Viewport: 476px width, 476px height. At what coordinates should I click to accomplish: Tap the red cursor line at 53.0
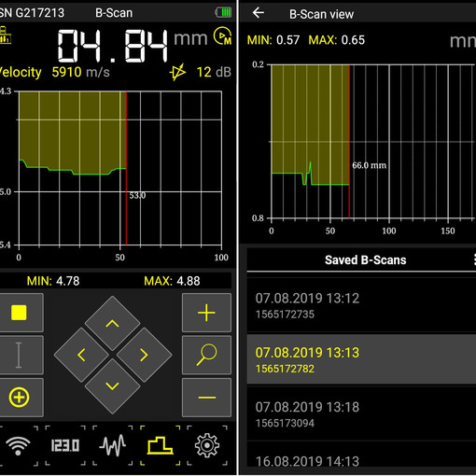click(126, 168)
